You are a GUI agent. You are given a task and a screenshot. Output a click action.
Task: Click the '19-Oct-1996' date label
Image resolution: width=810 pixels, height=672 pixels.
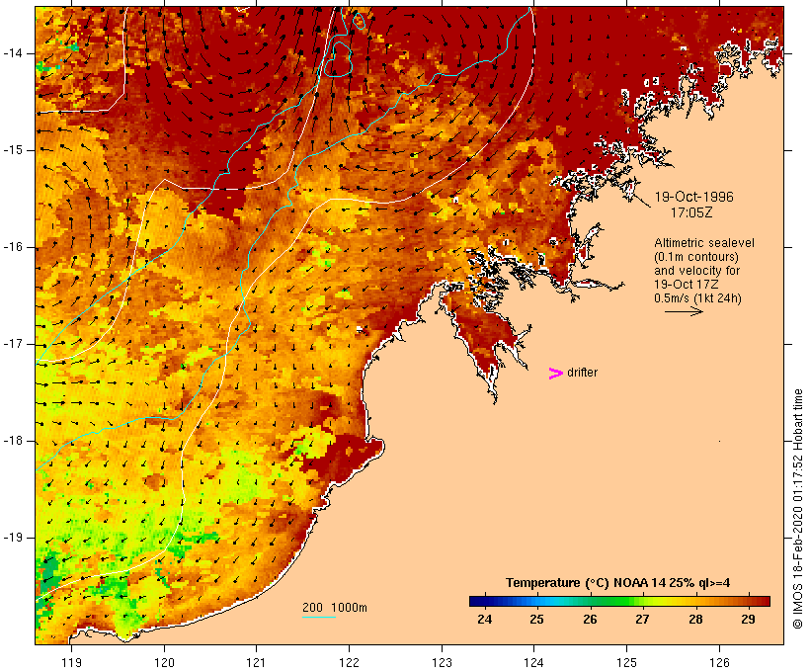pyautogui.click(x=693, y=197)
